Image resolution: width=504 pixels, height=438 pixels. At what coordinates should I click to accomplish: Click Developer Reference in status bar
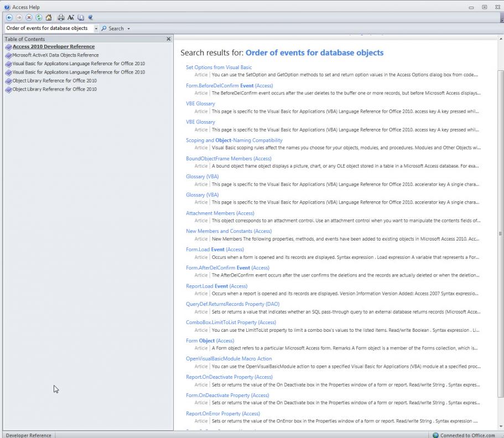(29, 435)
